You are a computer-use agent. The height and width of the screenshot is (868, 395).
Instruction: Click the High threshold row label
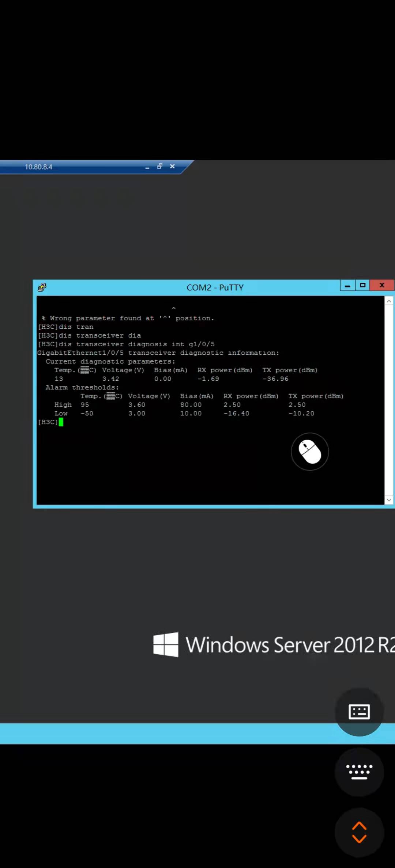(63, 405)
